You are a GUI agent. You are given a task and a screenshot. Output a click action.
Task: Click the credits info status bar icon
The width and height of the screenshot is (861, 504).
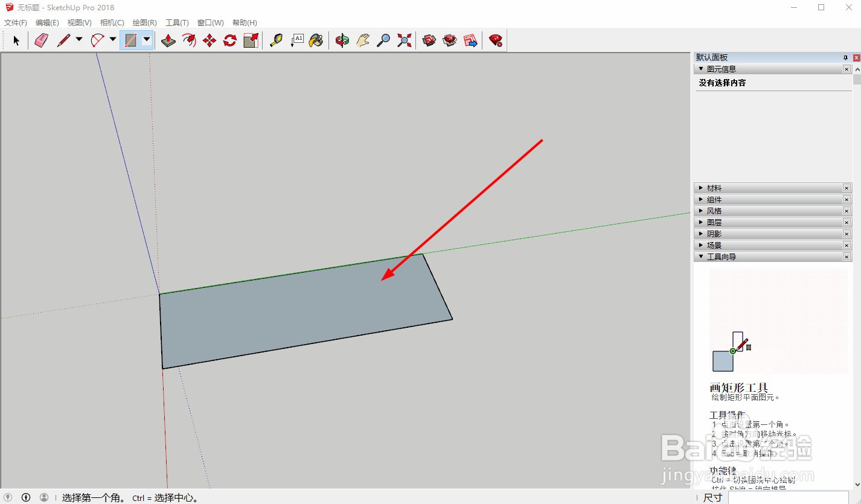(26, 497)
